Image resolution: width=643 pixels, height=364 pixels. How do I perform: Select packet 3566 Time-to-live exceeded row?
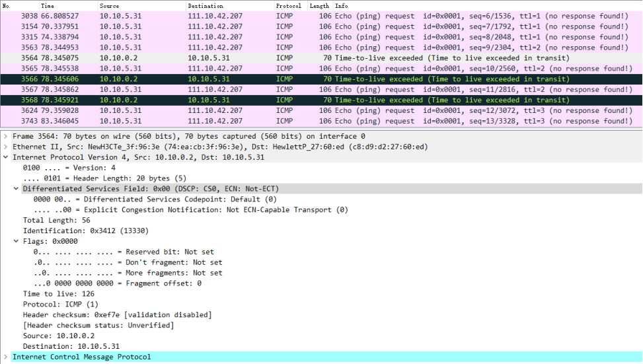point(321,79)
